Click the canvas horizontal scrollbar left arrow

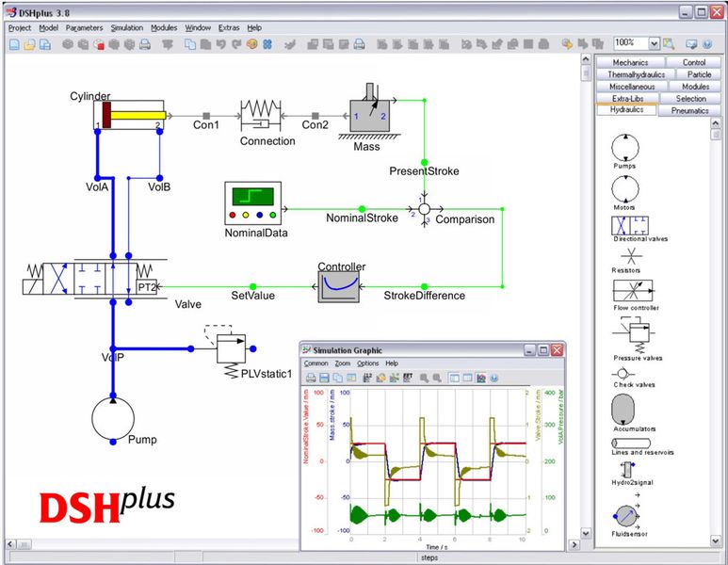point(10,544)
